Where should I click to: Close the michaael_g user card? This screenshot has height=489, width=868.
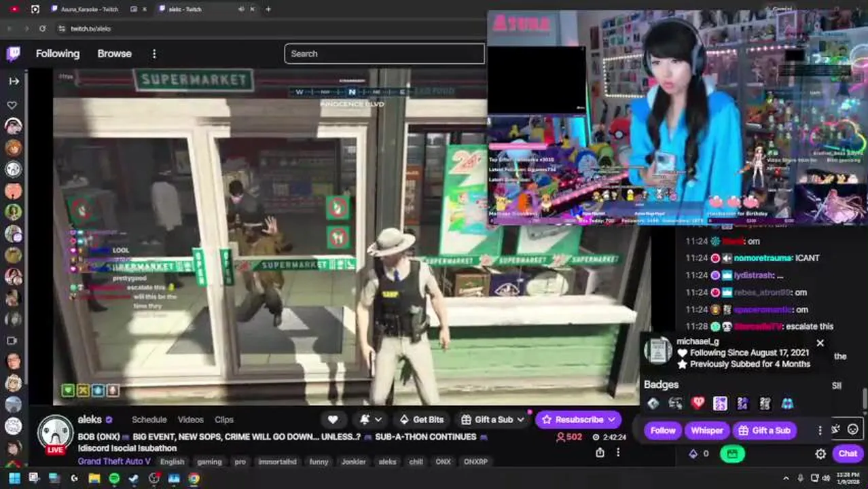point(820,343)
